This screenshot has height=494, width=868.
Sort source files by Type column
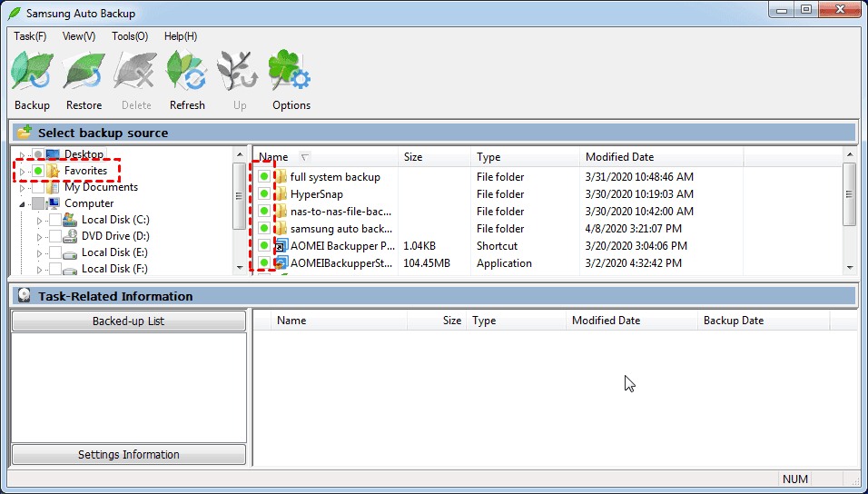(525, 157)
